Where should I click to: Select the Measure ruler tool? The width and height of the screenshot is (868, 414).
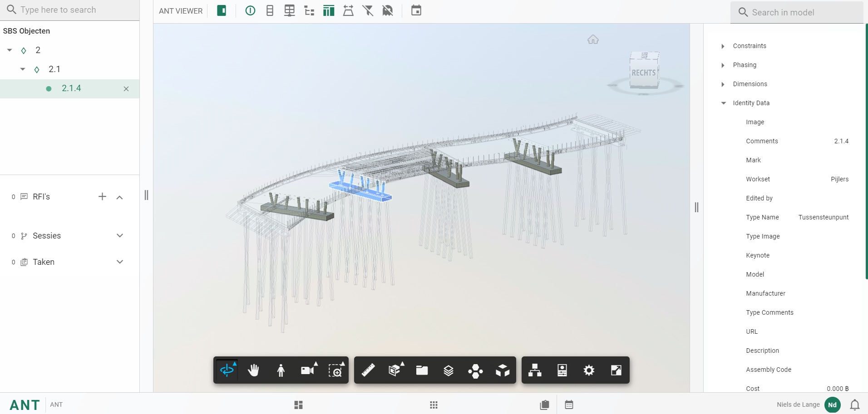point(368,370)
